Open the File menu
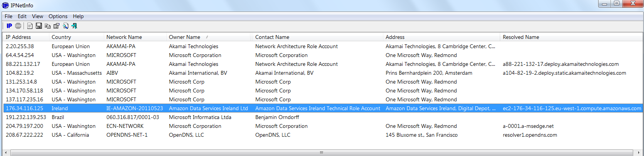 (x=8, y=16)
